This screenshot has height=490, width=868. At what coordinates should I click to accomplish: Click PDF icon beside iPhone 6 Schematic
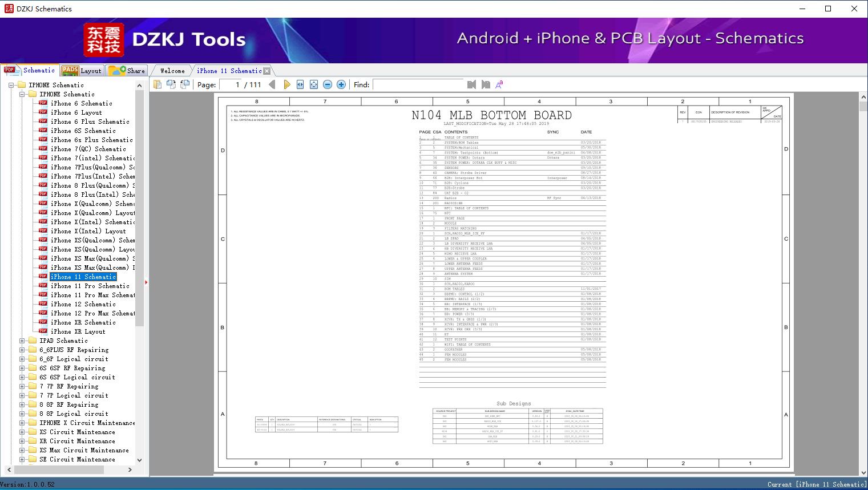tap(43, 103)
